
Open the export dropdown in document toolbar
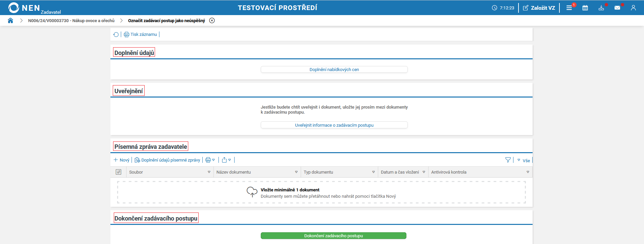pos(226,160)
